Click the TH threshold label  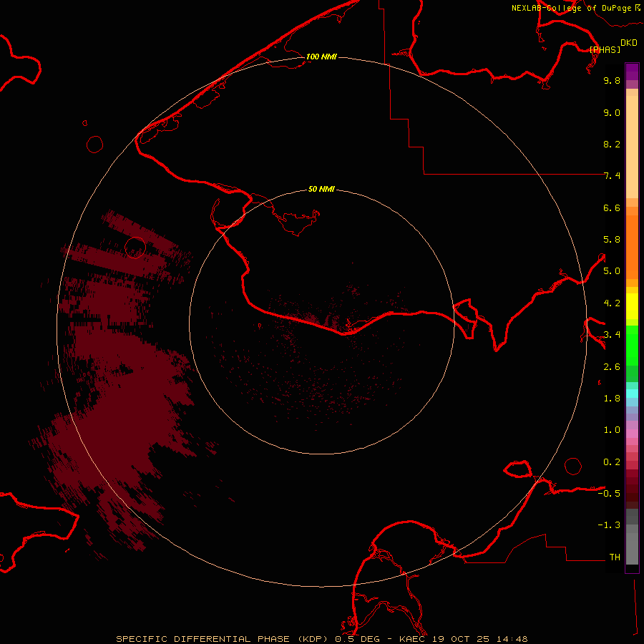[615, 557]
